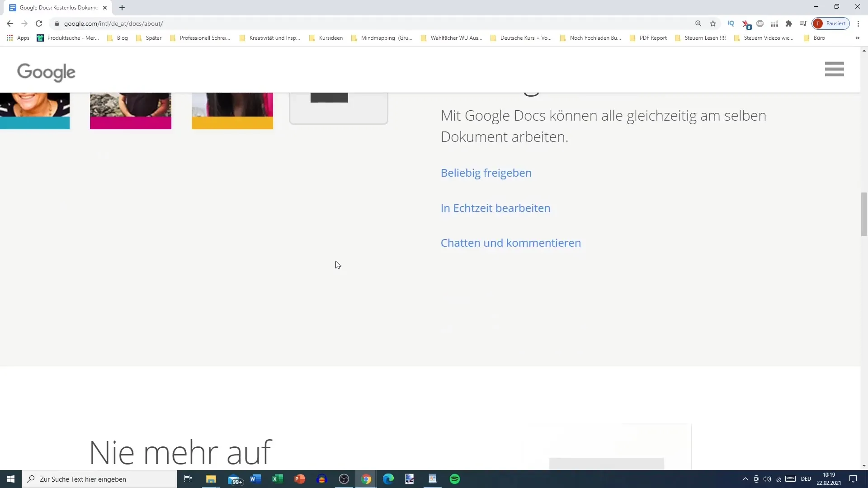Open the Noch hochladen Bu... bookmark folder
The image size is (868, 488).
pos(590,38)
